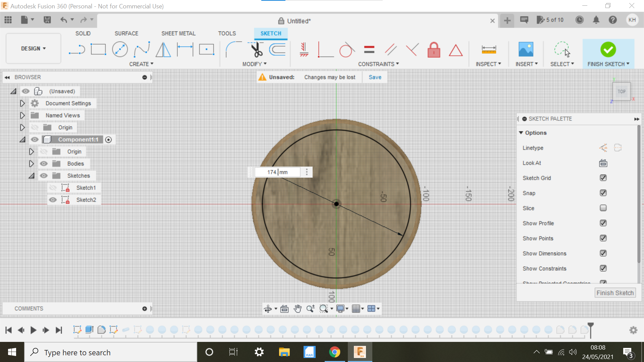Apply the Fix/UnFix lock constraint
This screenshot has width=644, height=362.
434,50
